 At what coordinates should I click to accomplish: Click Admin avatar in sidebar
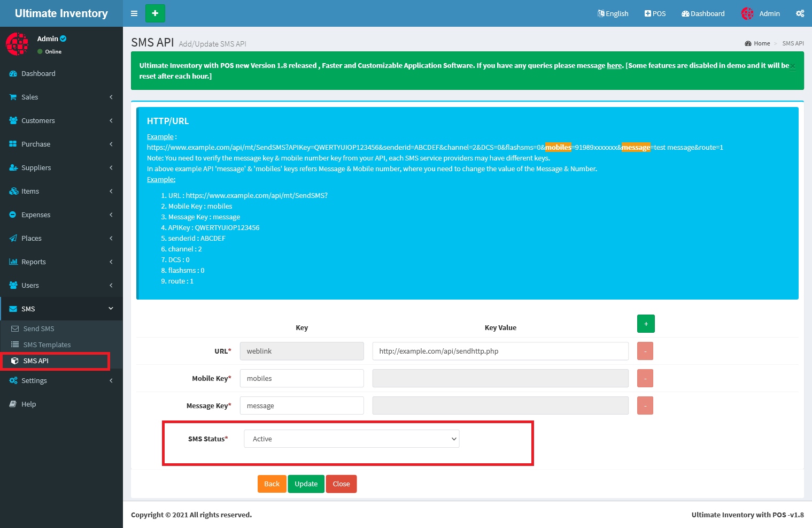pyautogui.click(x=17, y=44)
